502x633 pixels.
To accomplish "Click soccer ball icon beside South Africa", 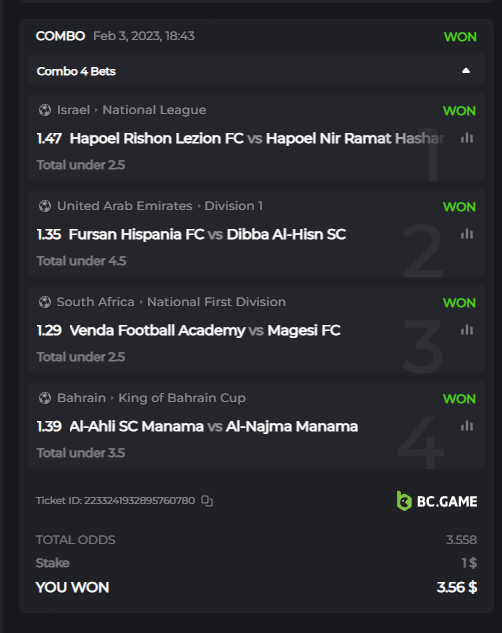I will click(x=45, y=302).
